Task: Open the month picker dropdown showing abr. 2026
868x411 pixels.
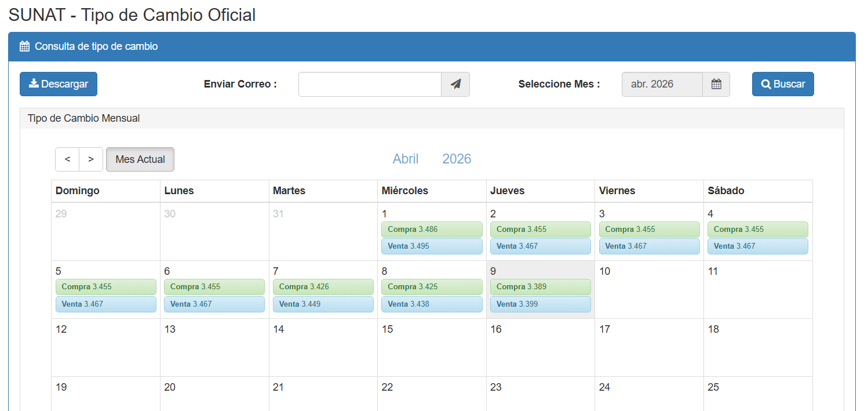Action: point(662,84)
